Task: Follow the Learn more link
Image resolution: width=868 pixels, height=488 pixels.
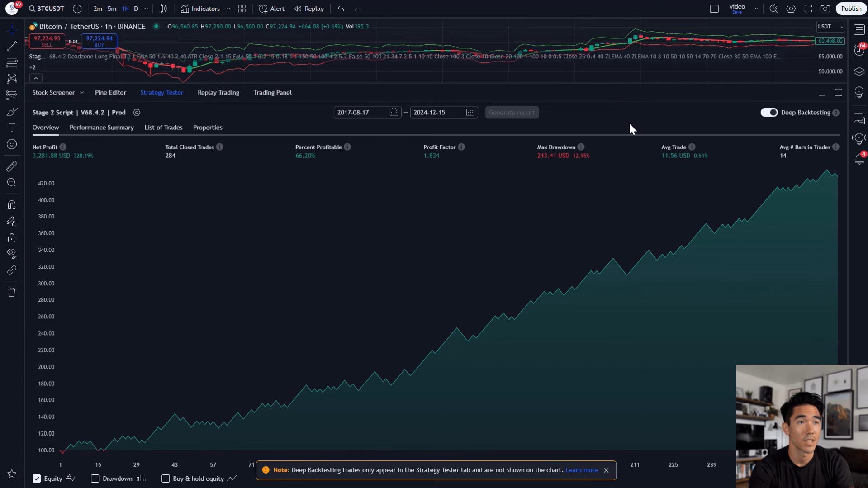Action: coord(581,470)
